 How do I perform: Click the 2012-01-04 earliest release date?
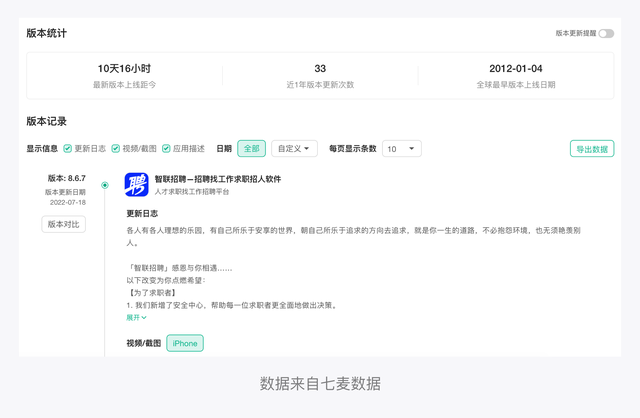pyautogui.click(x=516, y=69)
